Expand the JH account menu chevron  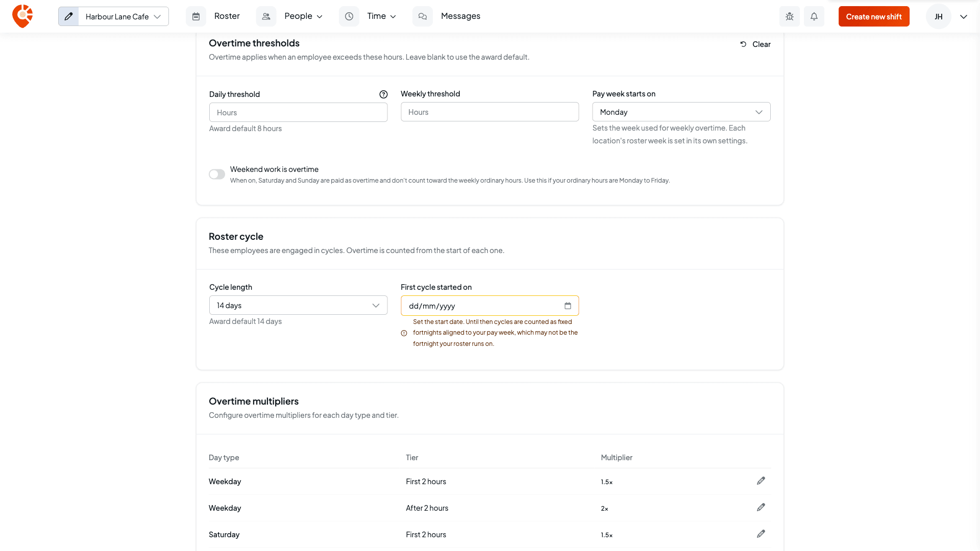pos(964,16)
